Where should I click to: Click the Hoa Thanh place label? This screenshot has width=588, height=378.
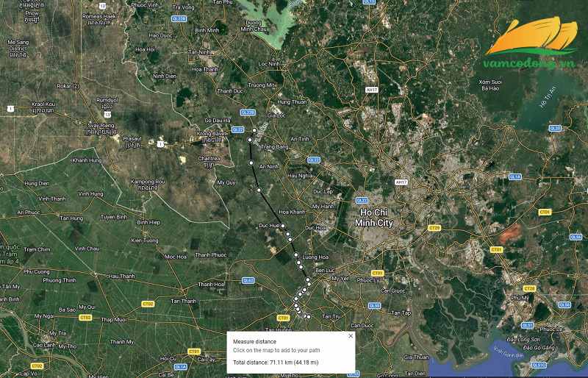pos(205,69)
